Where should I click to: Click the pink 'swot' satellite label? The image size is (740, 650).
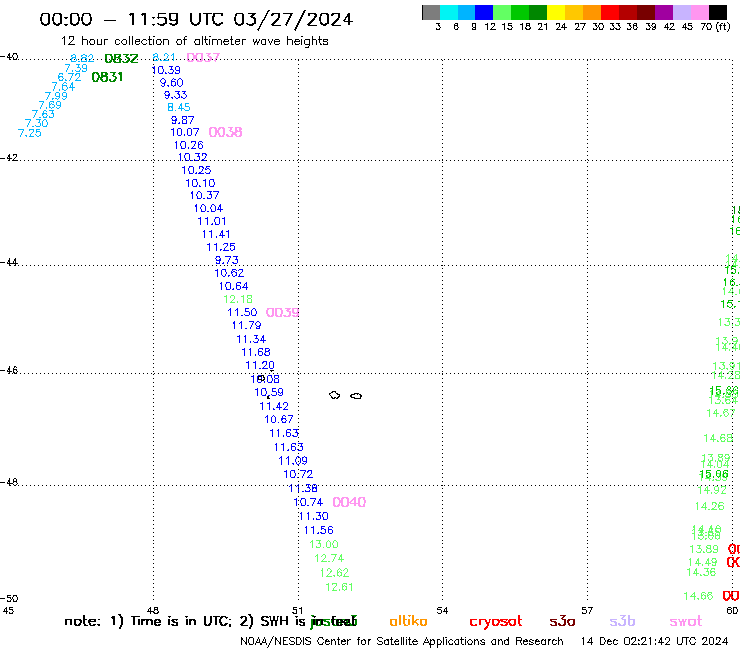pos(686,621)
